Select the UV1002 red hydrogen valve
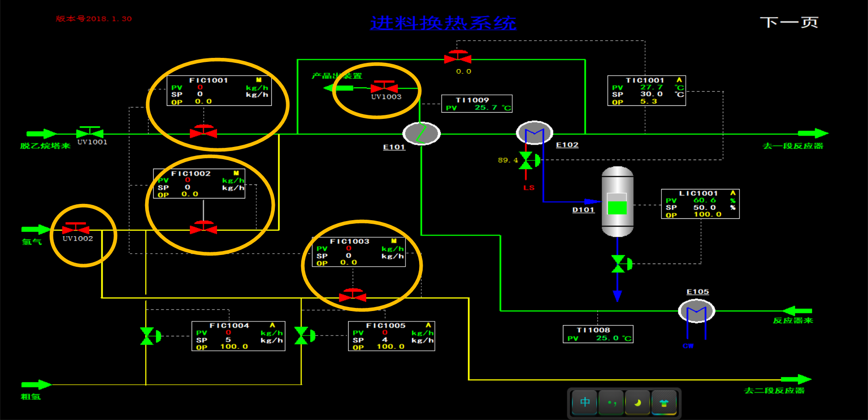This screenshot has width=868, height=420. pyautogui.click(x=75, y=228)
